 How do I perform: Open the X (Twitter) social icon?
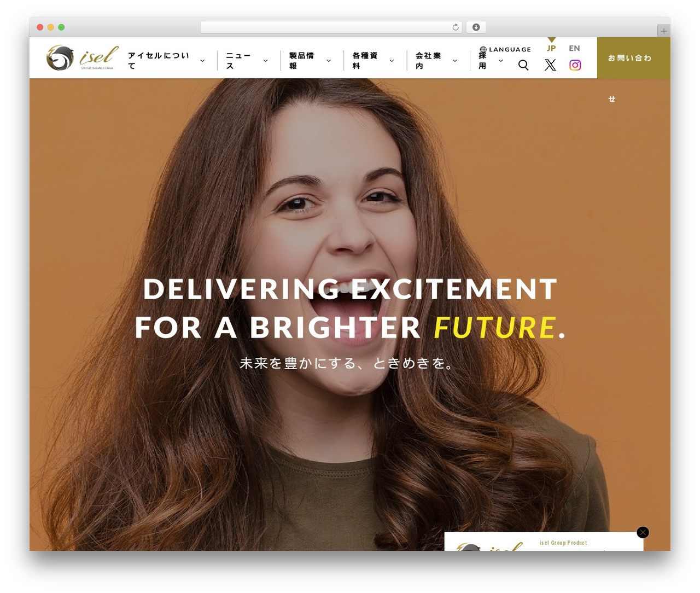point(550,65)
